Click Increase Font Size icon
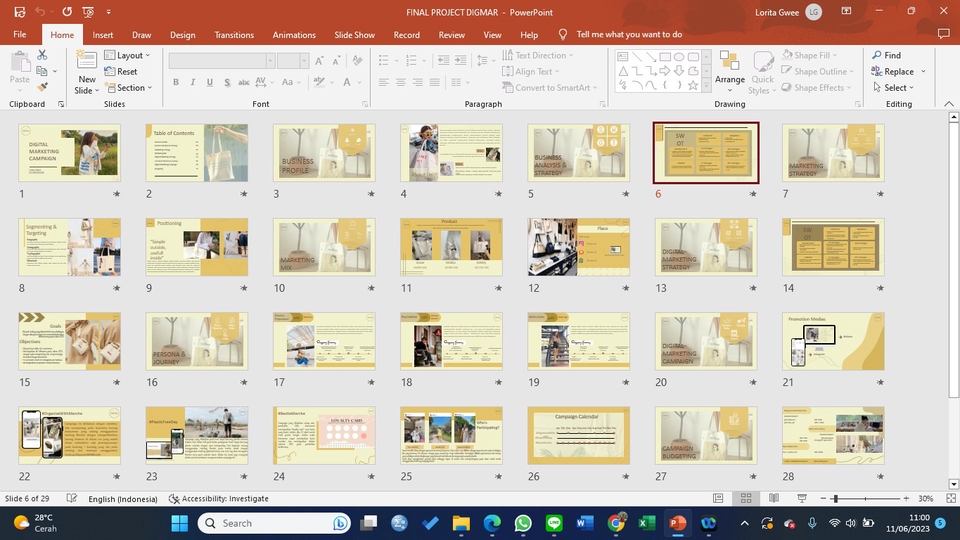This screenshot has height=540, width=960. (x=319, y=60)
